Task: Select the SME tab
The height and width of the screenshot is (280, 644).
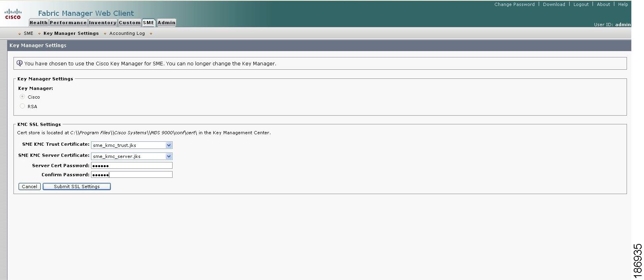Action: point(148,23)
